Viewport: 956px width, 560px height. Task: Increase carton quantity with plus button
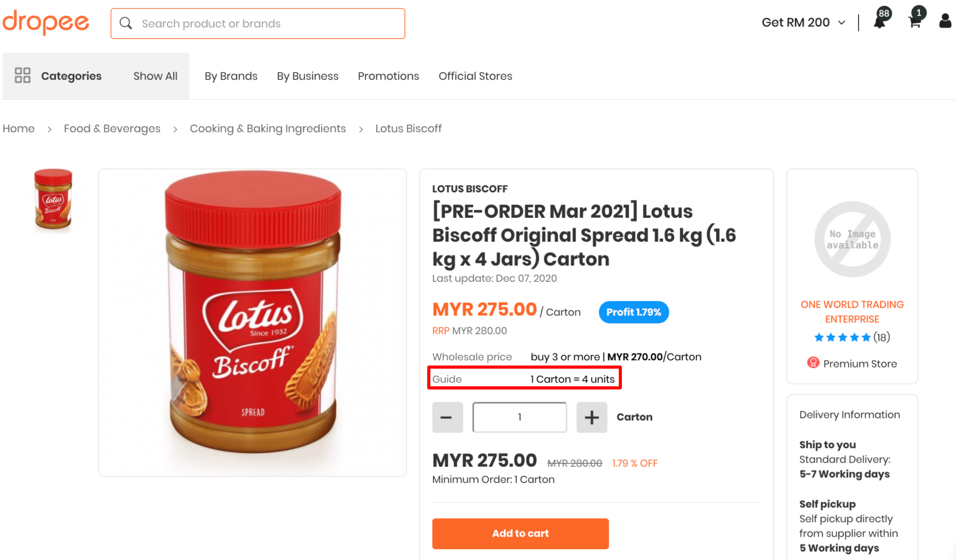[x=592, y=417]
